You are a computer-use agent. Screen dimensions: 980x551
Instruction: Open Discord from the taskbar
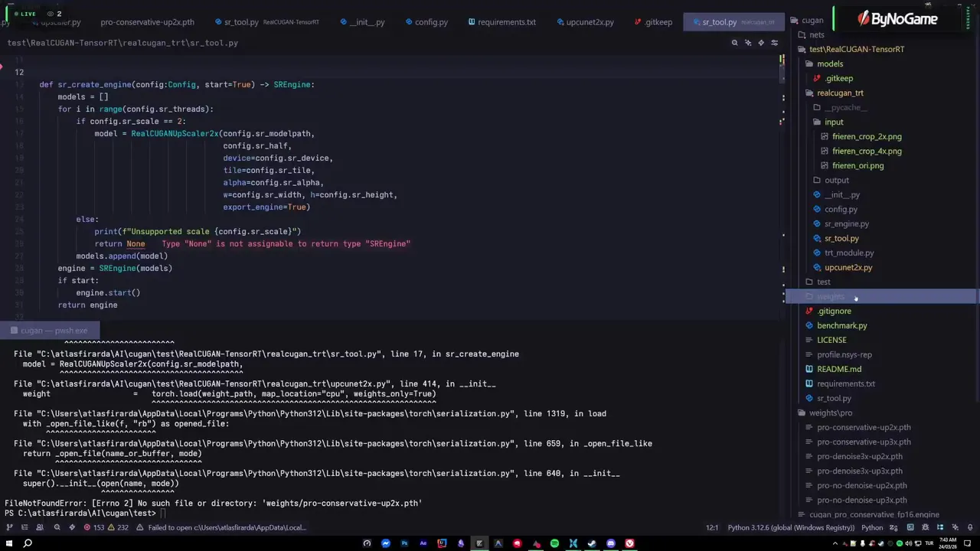[611, 543]
